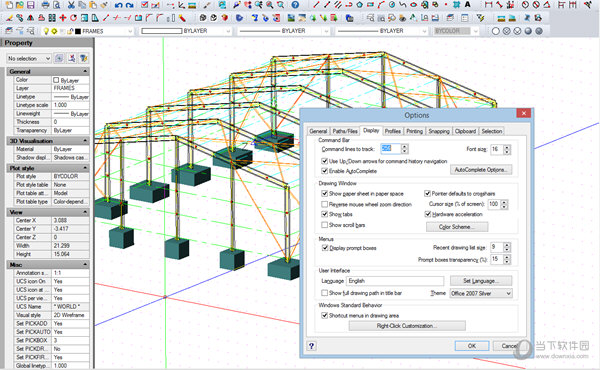Choose the Polygon drawing tool
This screenshot has width=600, height=370.
coord(360,5)
